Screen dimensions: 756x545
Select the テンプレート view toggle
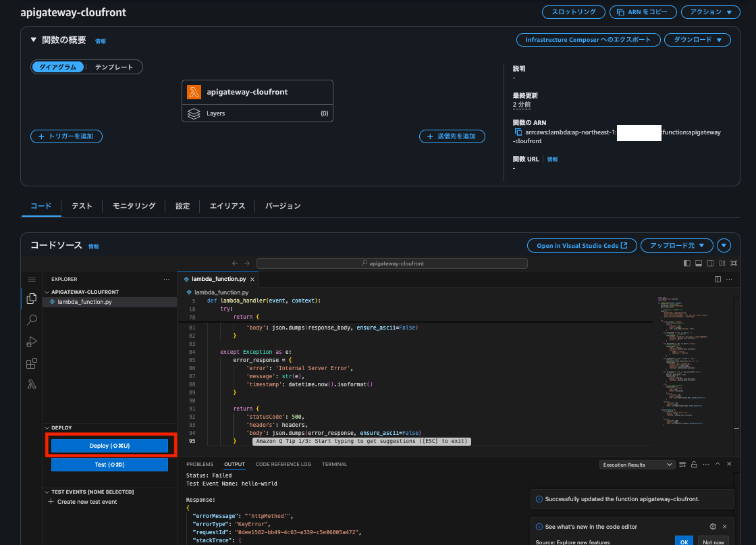(114, 67)
